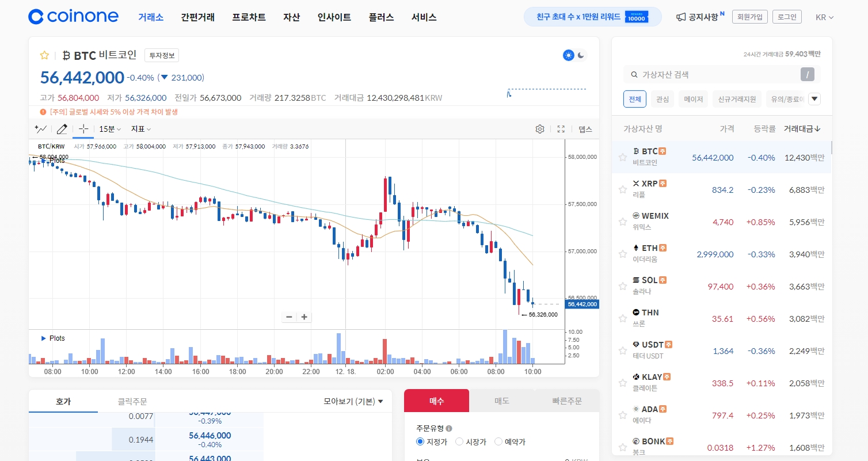This screenshot has height=461, width=868.
Task: Zoom out chart with minus button
Action: click(289, 317)
